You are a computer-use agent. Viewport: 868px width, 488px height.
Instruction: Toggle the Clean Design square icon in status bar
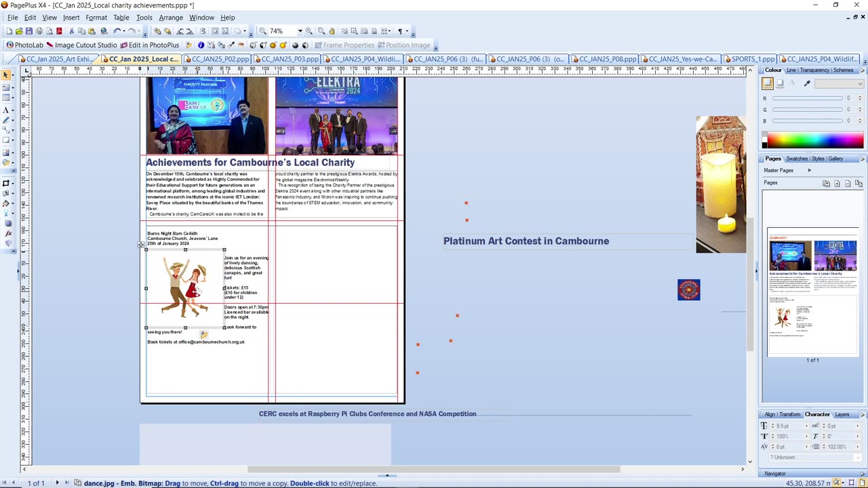click(x=852, y=483)
